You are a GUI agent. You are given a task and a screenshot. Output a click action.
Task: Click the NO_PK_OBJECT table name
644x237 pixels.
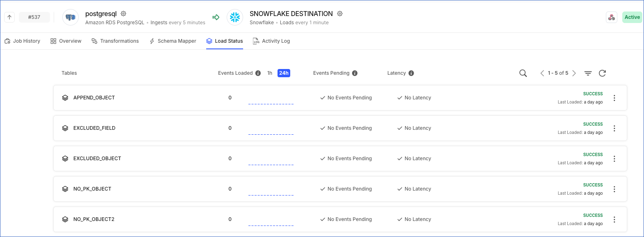click(92, 189)
